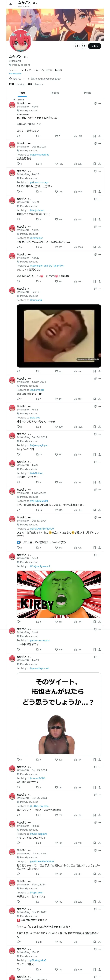Expand more menu on the Feb 21 post

[x=100, y=199]
